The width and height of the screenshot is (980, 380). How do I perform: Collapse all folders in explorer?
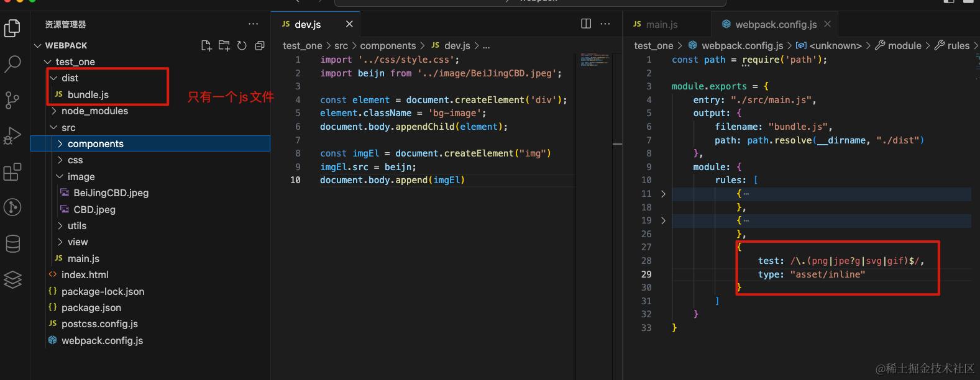coord(260,45)
